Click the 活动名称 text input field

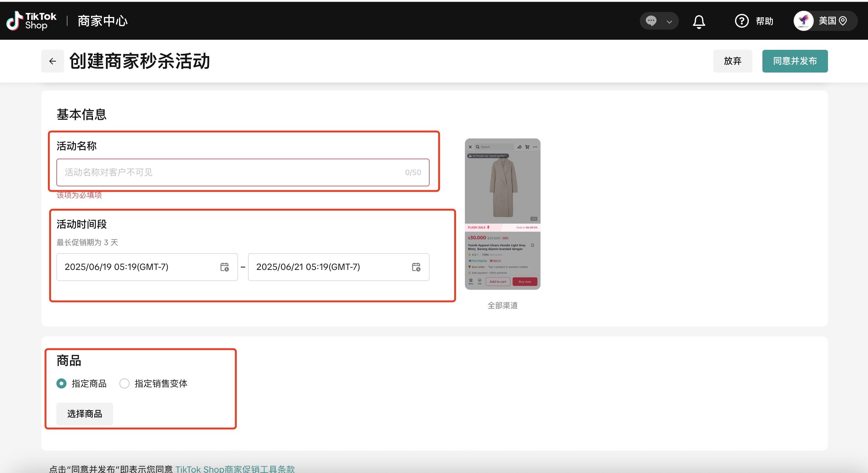click(233, 172)
